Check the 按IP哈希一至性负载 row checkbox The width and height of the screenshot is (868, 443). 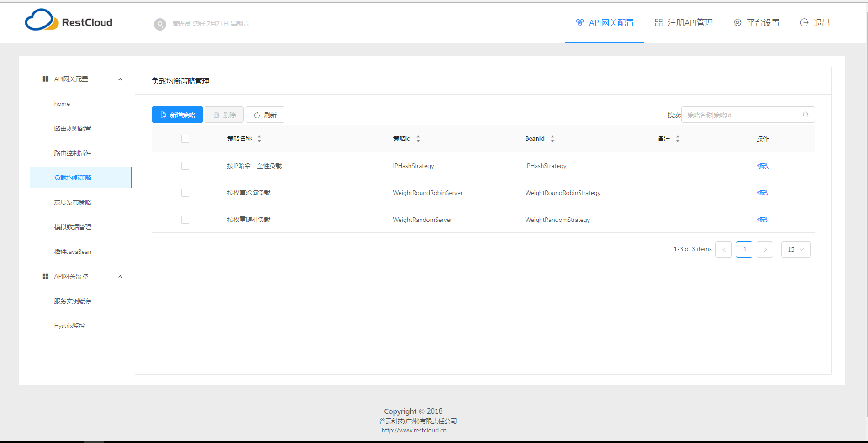pos(185,165)
